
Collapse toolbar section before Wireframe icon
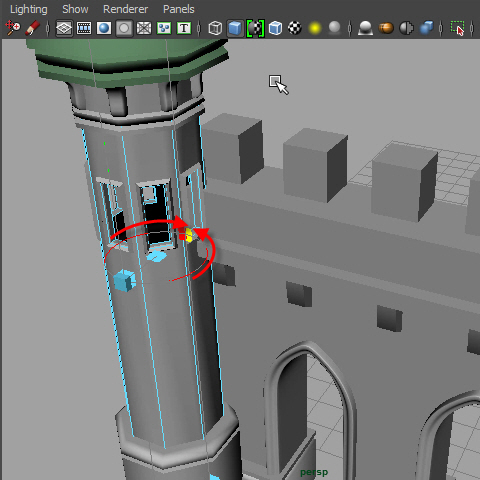coord(199,28)
